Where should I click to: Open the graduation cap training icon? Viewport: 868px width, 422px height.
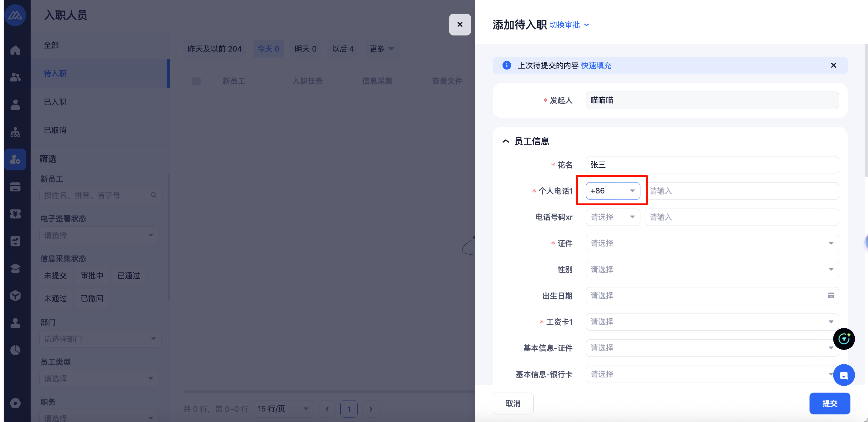point(15,268)
